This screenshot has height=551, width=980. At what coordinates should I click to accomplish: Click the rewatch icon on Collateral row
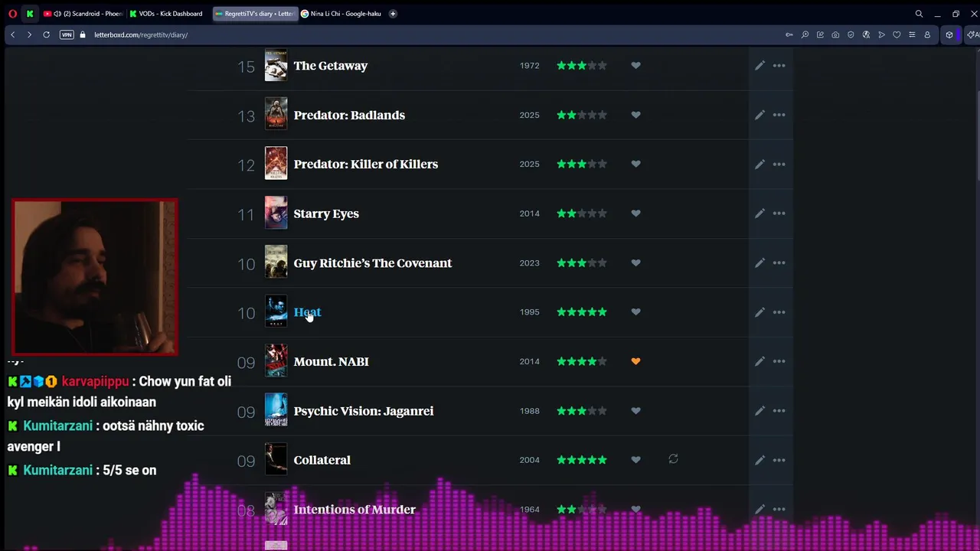coord(673,459)
